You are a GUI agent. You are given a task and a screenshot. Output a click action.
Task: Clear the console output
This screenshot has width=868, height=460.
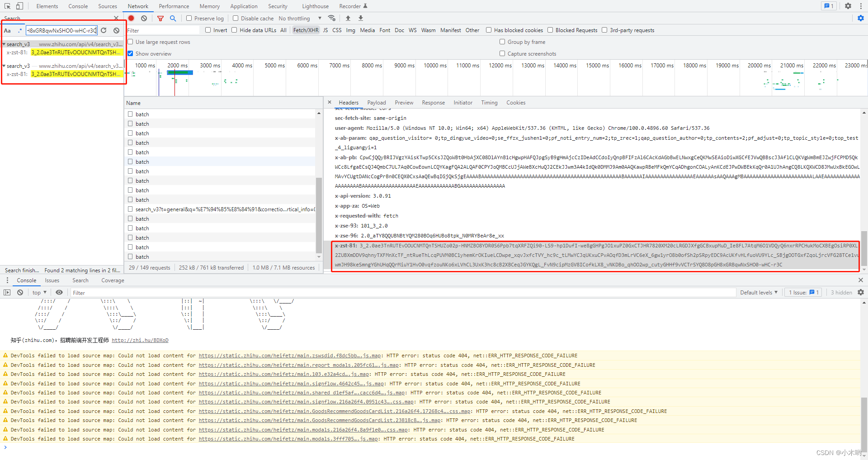[20, 292]
